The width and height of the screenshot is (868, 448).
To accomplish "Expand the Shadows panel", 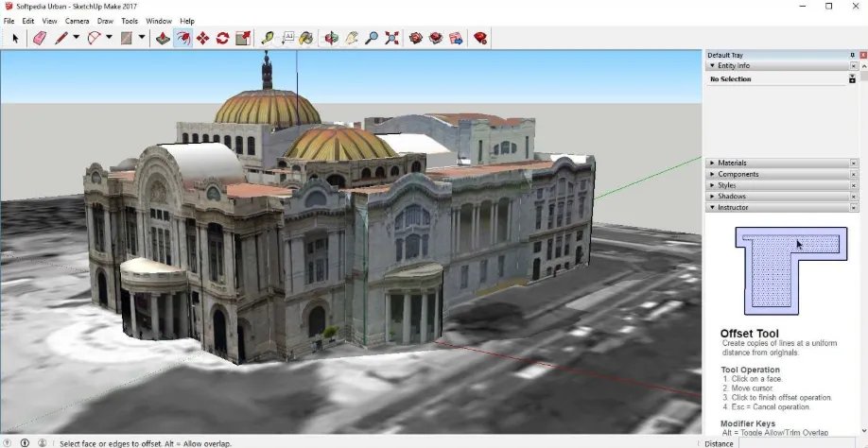I will 712,197.
